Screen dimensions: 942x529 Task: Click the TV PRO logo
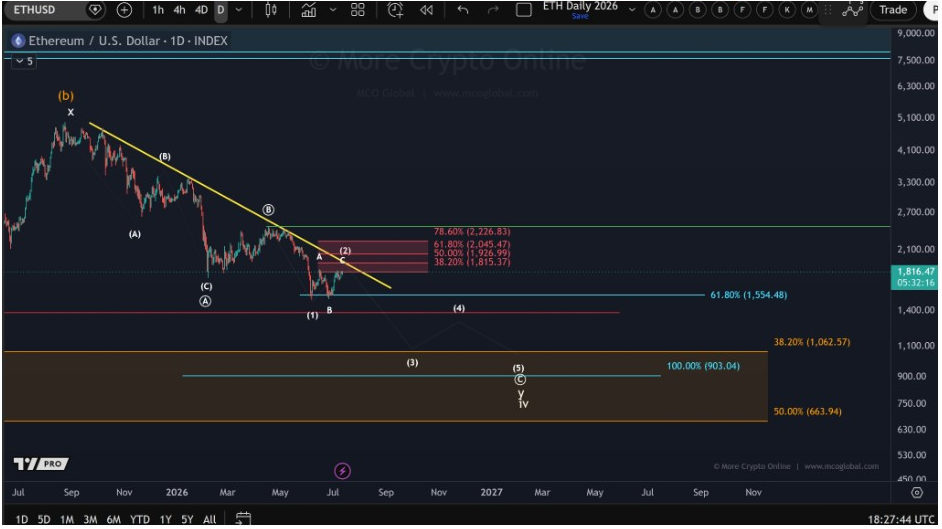[x=41, y=464]
